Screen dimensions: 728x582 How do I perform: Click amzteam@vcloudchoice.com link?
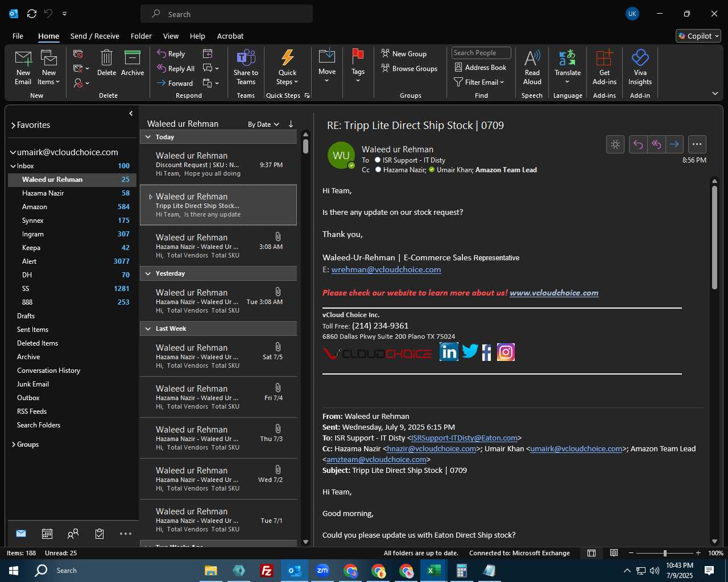point(377,459)
